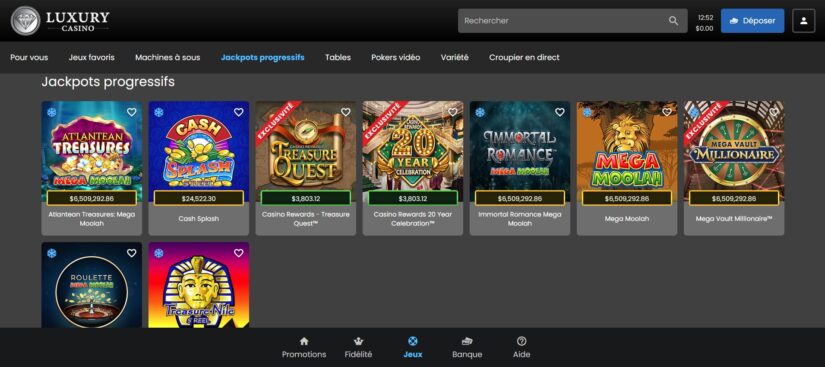
Task: Select Jackpots progressifs tab
Action: coord(263,57)
